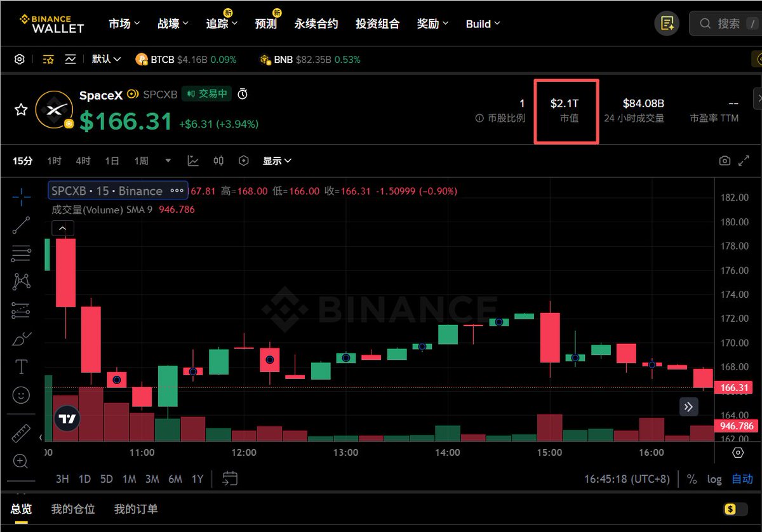Toggle the yellow dollar currency switch
The width and height of the screenshot is (762, 532).
point(735,509)
